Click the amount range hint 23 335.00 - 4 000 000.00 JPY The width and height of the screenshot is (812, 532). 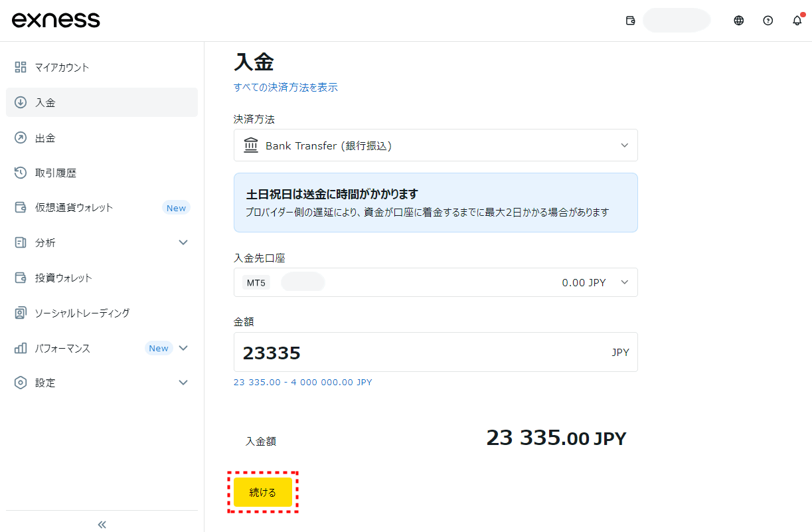pos(303,383)
